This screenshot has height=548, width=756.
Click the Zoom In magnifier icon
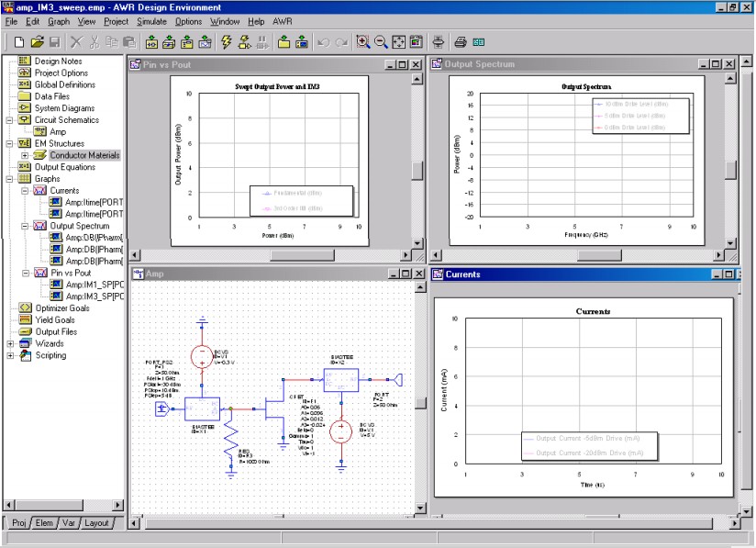(362, 42)
